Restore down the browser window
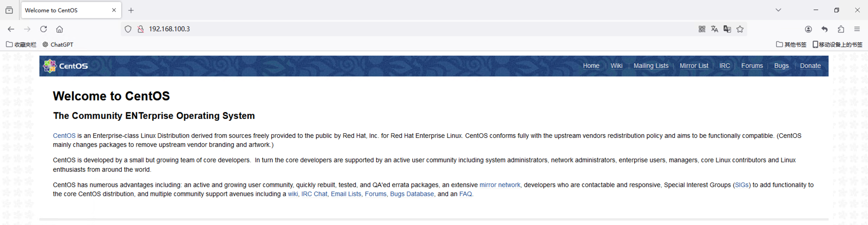Screen dimensions: 868x225 pyautogui.click(x=836, y=10)
